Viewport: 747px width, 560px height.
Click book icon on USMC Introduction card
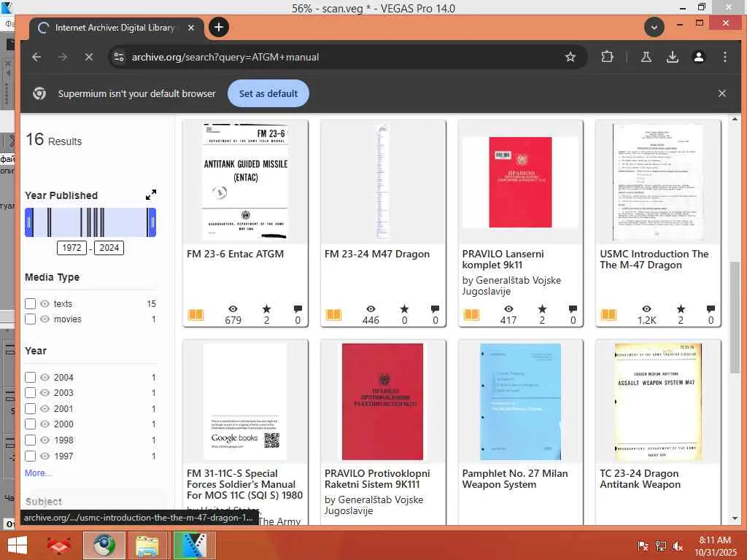point(608,315)
